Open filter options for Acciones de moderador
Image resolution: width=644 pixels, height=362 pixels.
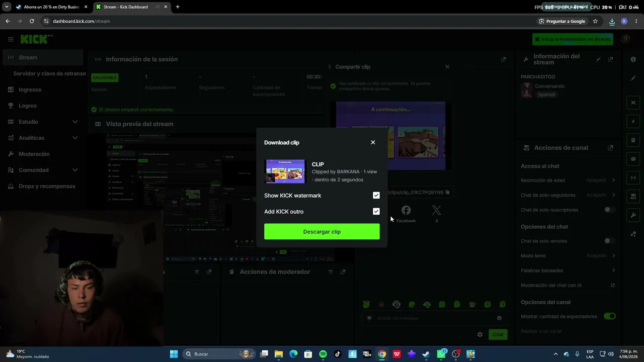point(331,272)
